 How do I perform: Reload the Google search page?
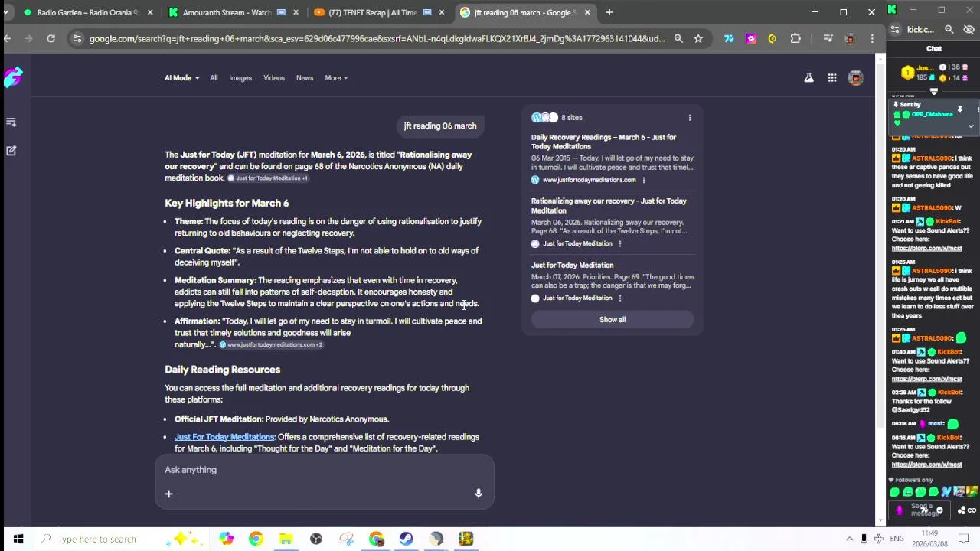[51, 38]
